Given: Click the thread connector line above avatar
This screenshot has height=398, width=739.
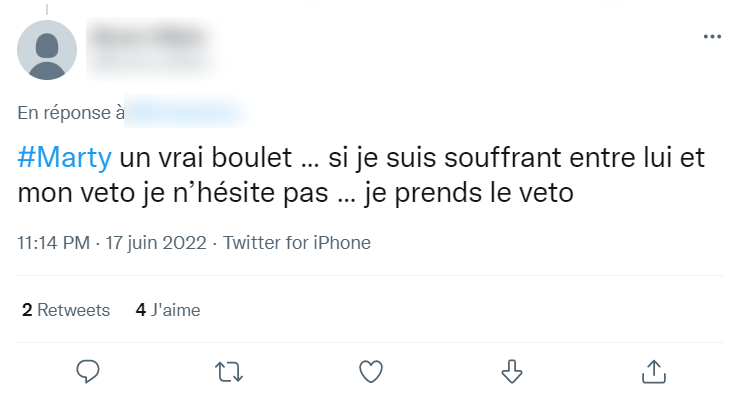Looking at the screenshot, I should (47, 9).
